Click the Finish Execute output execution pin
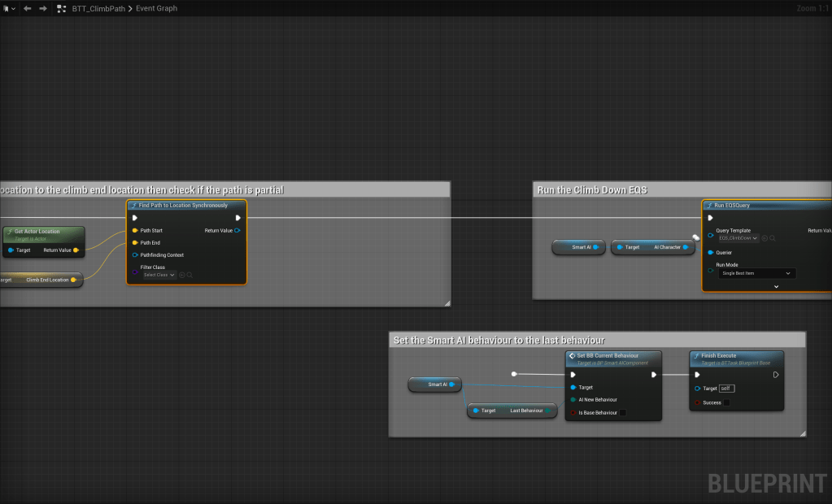Viewport: 832px width, 504px height. tap(775, 375)
